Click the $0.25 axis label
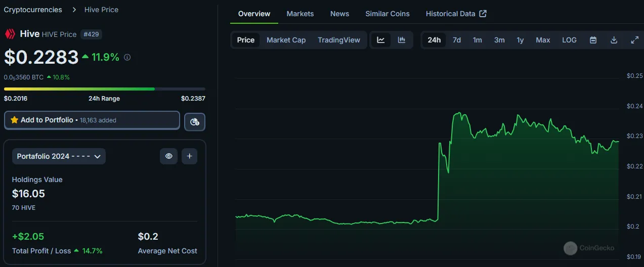The image size is (644, 267). pyautogui.click(x=634, y=76)
